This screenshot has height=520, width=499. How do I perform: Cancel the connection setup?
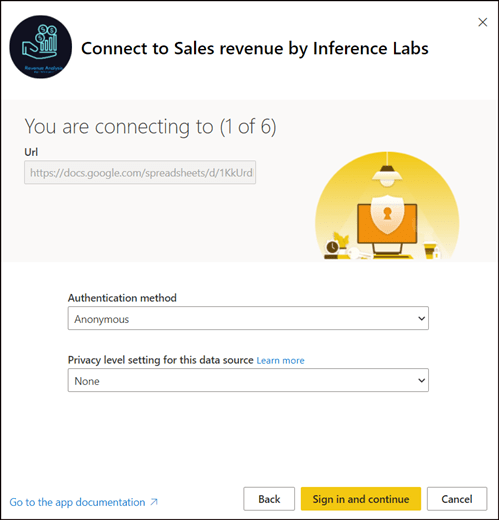tap(457, 499)
